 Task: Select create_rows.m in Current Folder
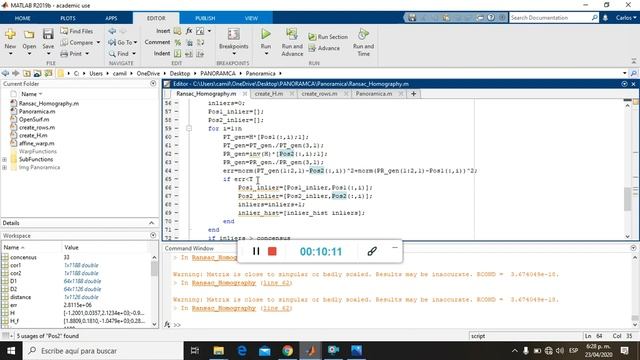[37, 127]
